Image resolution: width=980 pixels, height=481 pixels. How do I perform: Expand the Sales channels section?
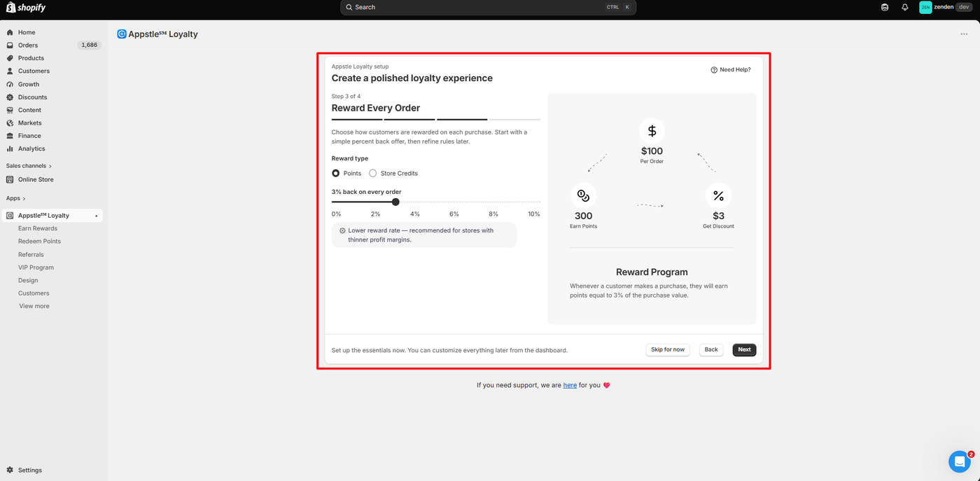click(29, 166)
